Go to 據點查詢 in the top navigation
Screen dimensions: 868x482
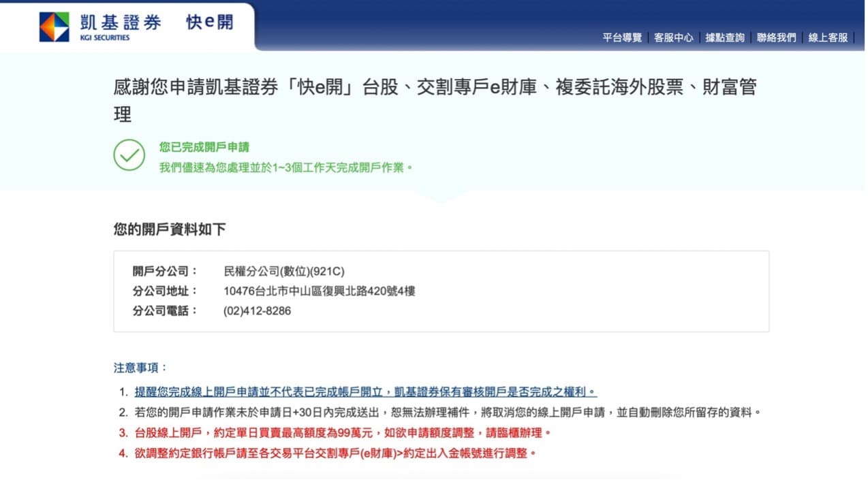coord(725,37)
